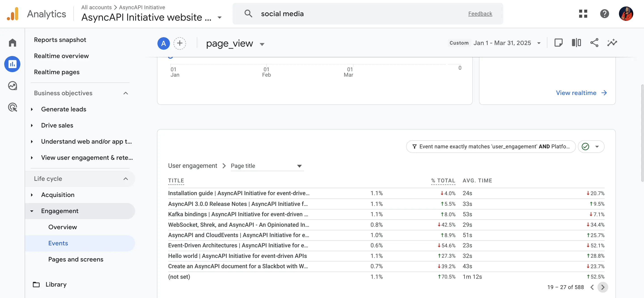This screenshot has width=644, height=298.
Task: Open the Google apps grid menu
Action: (x=583, y=14)
